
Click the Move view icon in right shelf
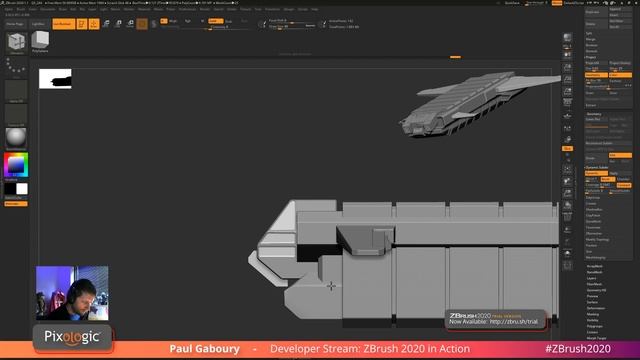click(567, 181)
